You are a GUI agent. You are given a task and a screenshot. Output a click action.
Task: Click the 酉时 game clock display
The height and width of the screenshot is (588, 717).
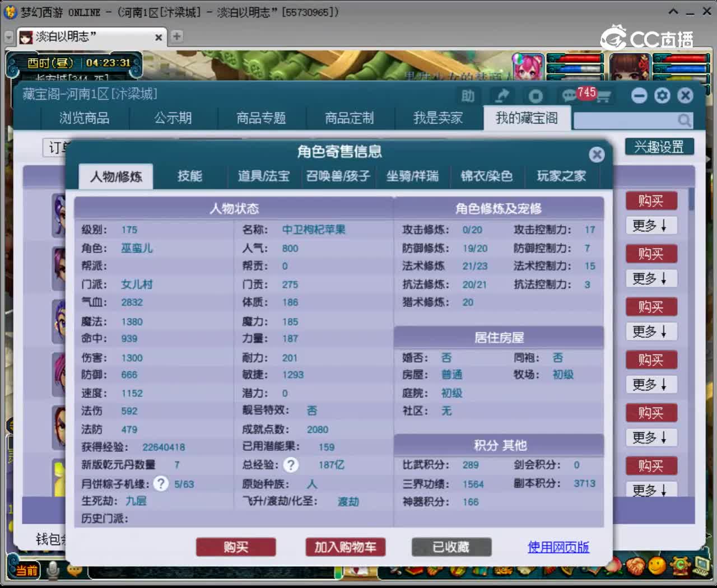tap(79, 63)
